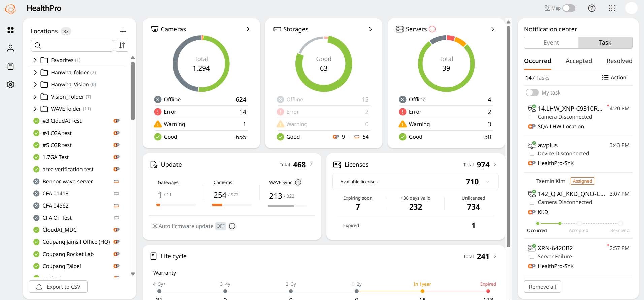Expand the Hanwha_folder tree item
Viewport: 644px width, 300px height.
pyautogui.click(x=35, y=72)
